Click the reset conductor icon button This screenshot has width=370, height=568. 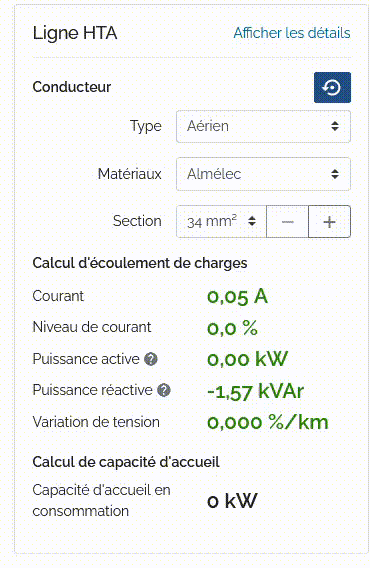(x=332, y=87)
